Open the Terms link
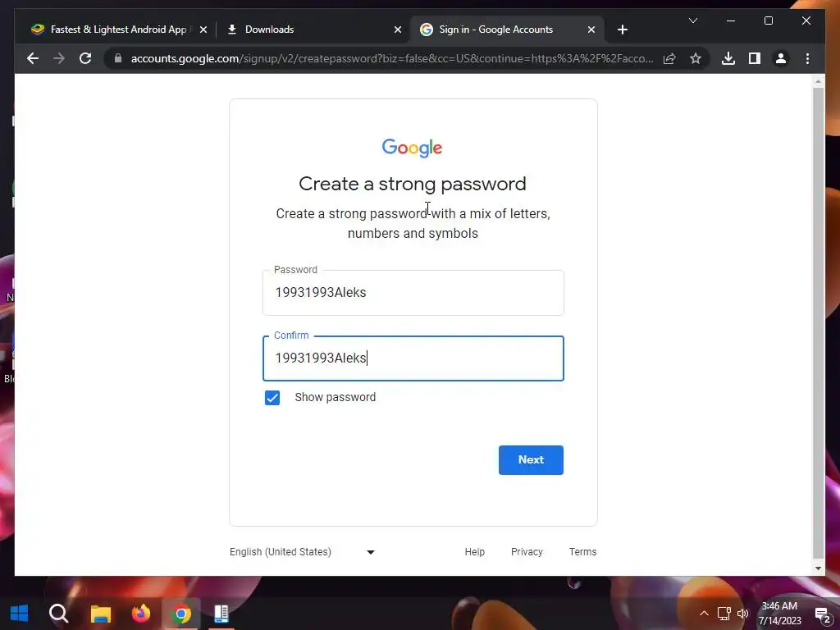The width and height of the screenshot is (840, 630). pos(582,552)
